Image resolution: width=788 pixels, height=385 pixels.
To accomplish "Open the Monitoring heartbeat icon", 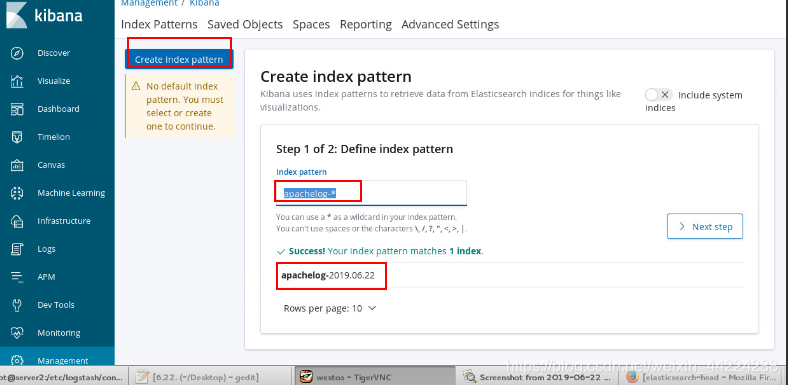I will [17, 333].
